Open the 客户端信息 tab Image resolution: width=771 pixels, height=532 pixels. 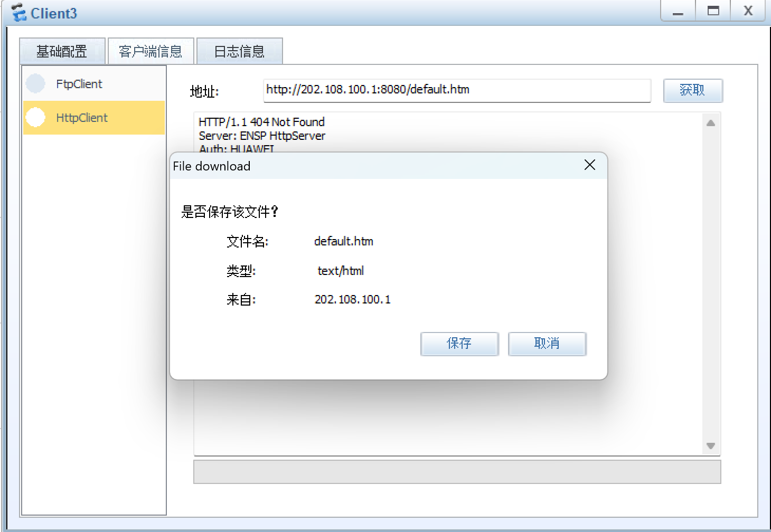click(151, 51)
